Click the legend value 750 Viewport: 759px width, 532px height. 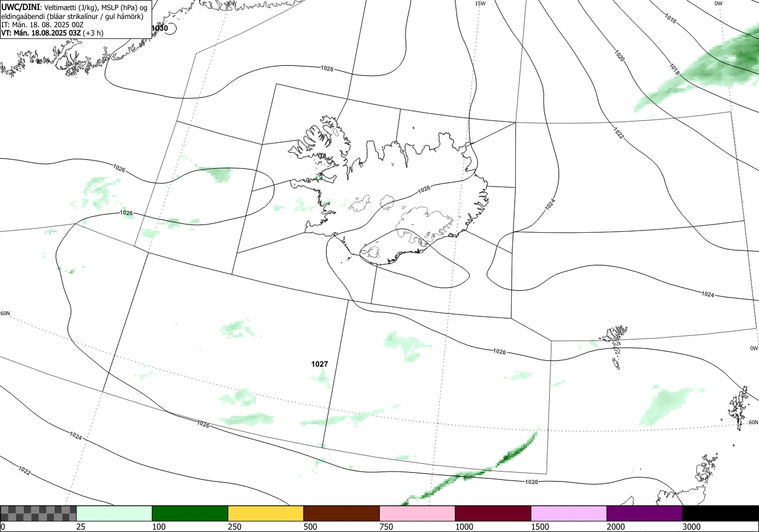[386, 527]
